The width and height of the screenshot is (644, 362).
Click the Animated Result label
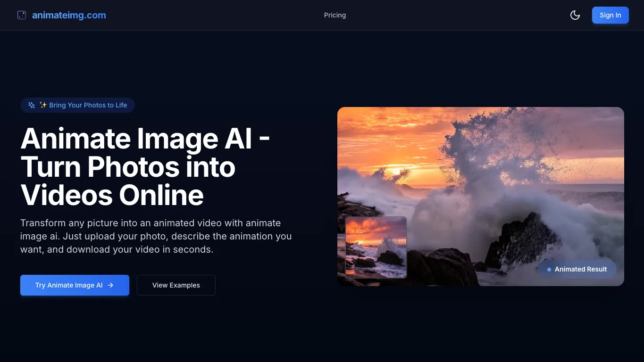click(577, 269)
